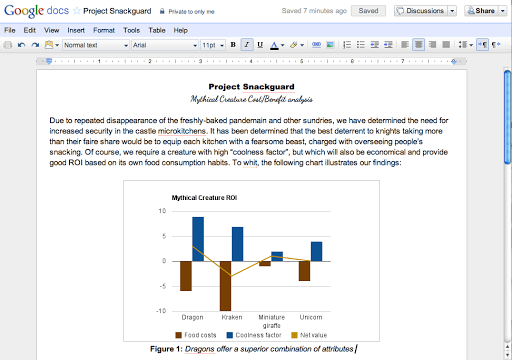Click the Project Snackguard heading text
512x360 pixels.
pos(251,87)
